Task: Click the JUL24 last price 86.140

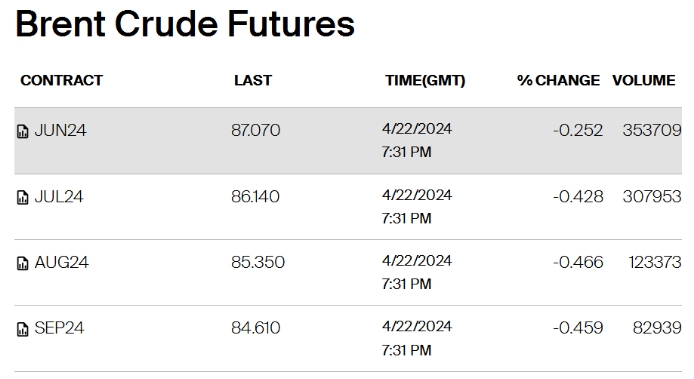Action: click(255, 196)
